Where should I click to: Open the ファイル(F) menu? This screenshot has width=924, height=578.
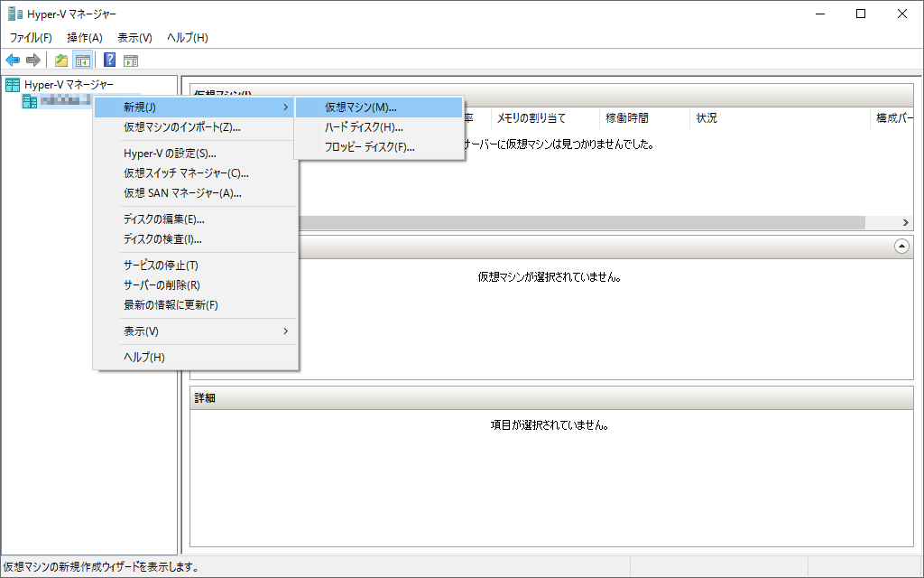coord(31,38)
